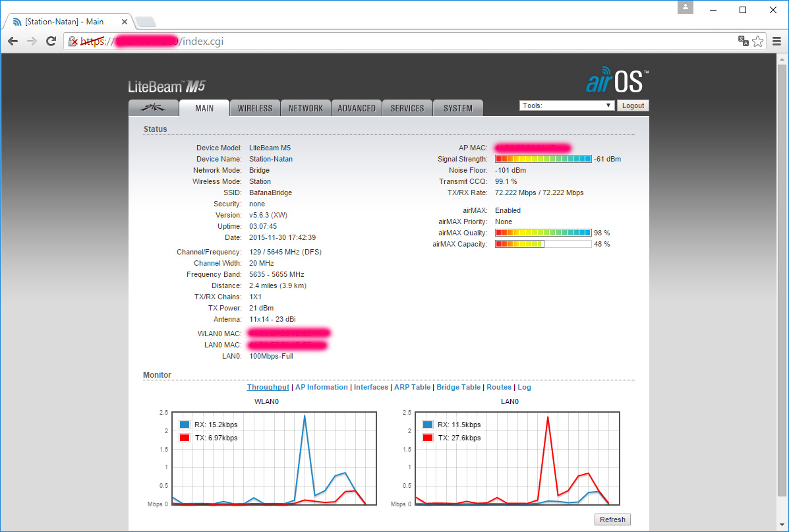Image resolution: width=789 pixels, height=532 pixels.
Task: Click the antenna value 11x14 - 23 dBi
Action: [x=272, y=320]
